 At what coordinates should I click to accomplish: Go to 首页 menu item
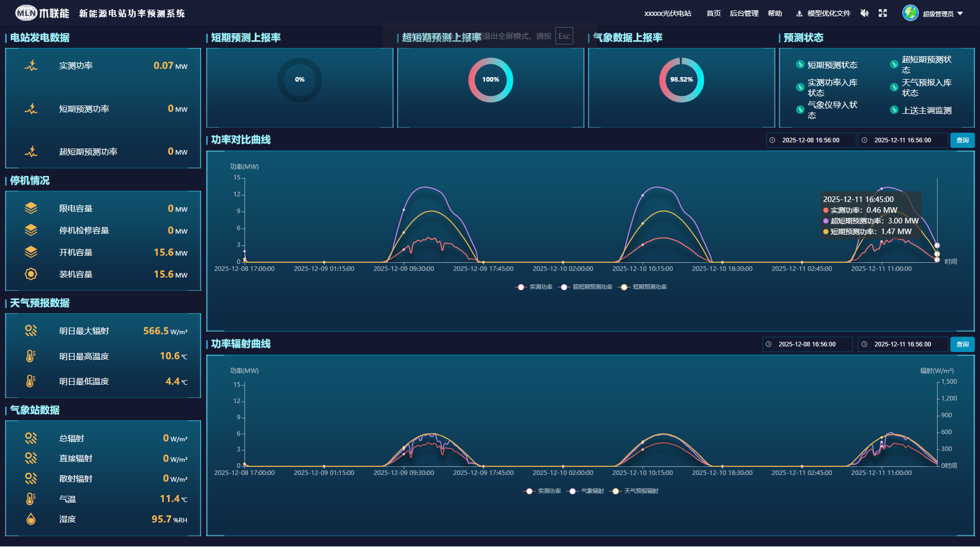click(x=714, y=14)
